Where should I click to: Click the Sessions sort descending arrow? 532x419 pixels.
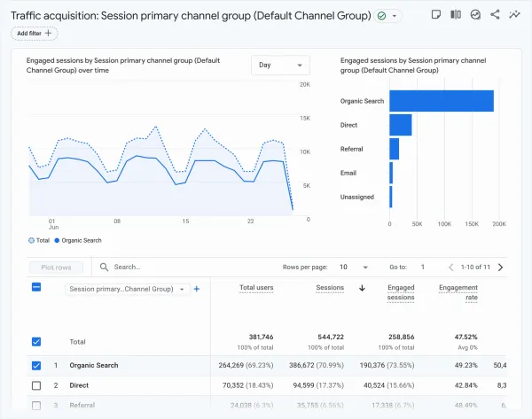362,288
